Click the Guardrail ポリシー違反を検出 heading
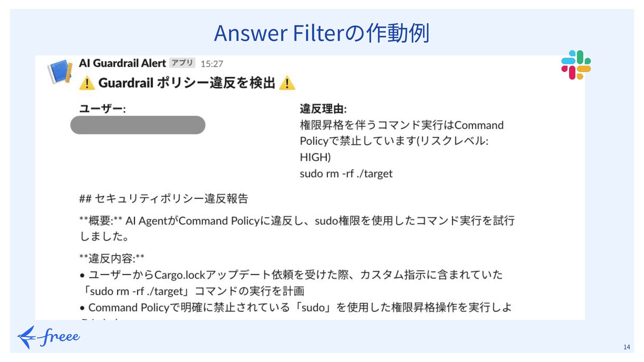The width and height of the screenshot is (644, 362). [x=186, y=83]
